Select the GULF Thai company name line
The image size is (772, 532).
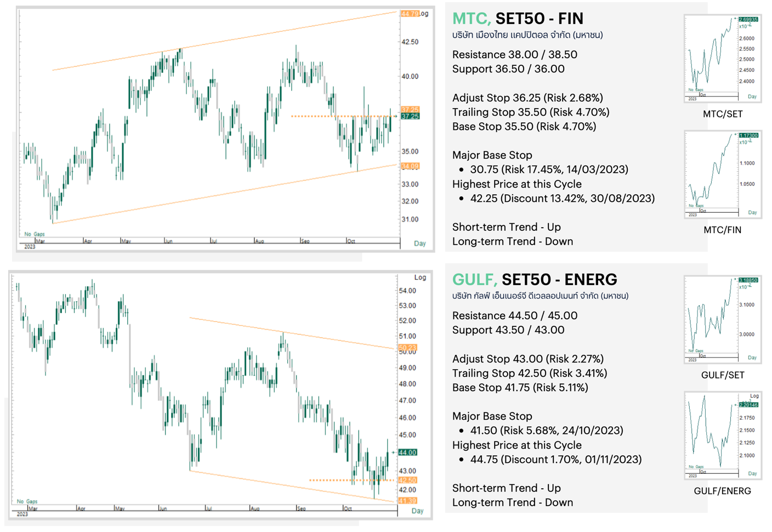[x=540, y=296]
